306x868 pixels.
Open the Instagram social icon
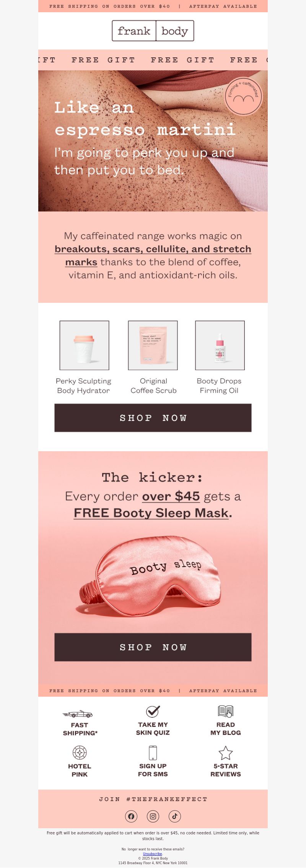point(153,816)
